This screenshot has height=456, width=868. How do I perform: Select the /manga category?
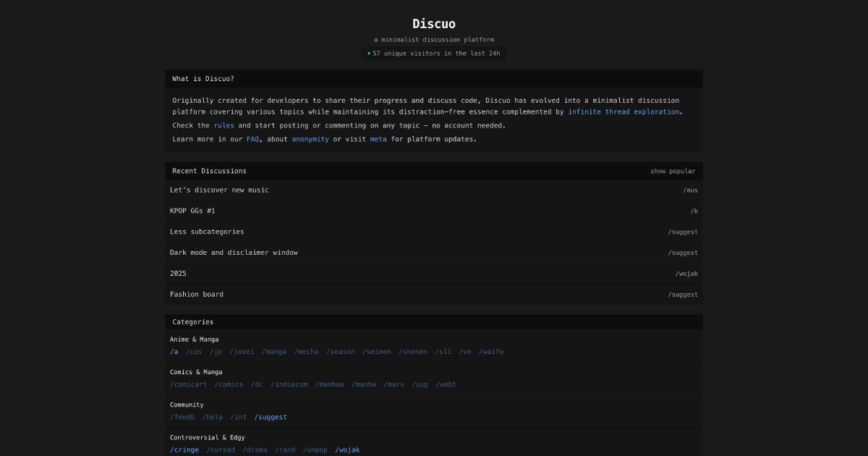274,352
